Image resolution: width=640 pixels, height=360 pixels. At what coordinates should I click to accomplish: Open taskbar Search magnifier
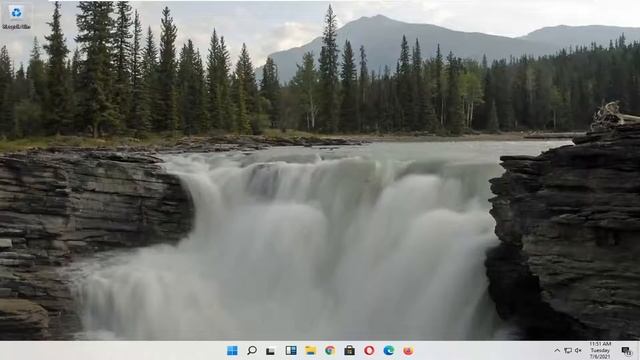[252, 350]
